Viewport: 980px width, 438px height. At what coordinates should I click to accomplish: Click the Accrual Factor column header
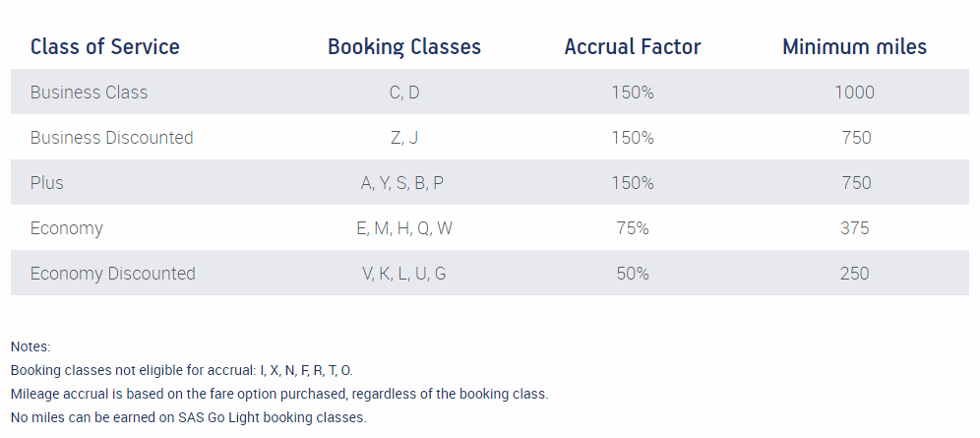coord(633,47)
